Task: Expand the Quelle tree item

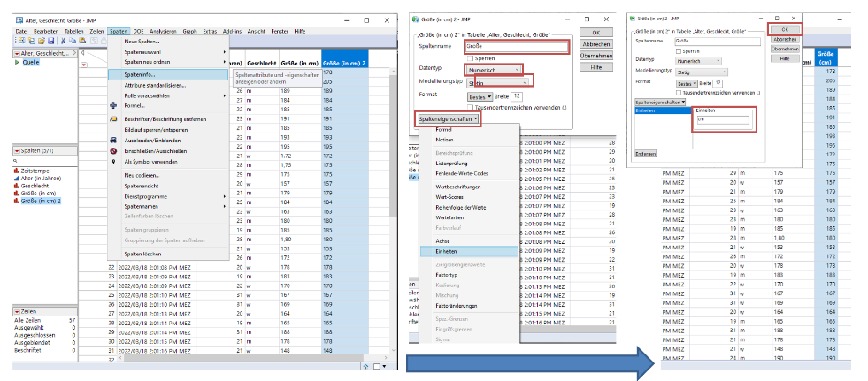Action: [x=17, y=62]
